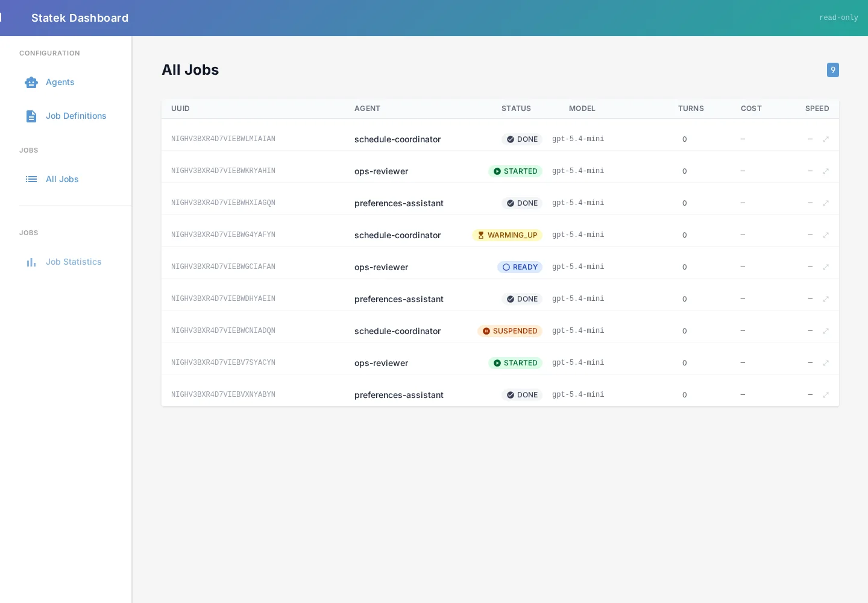Image resolution: width=868 pixels, height=603 pixels.
Task: Click the READY status badge
Action: click(520, 267)
